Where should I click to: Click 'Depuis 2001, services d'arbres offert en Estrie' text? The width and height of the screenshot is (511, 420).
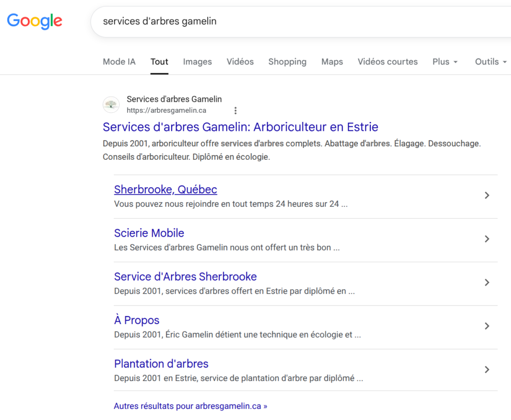(235, 291)
